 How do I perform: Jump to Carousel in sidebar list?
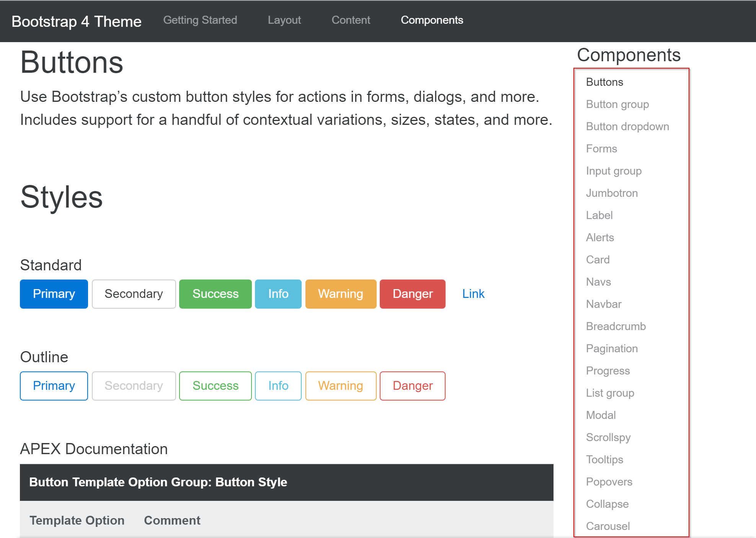point(607,526)
